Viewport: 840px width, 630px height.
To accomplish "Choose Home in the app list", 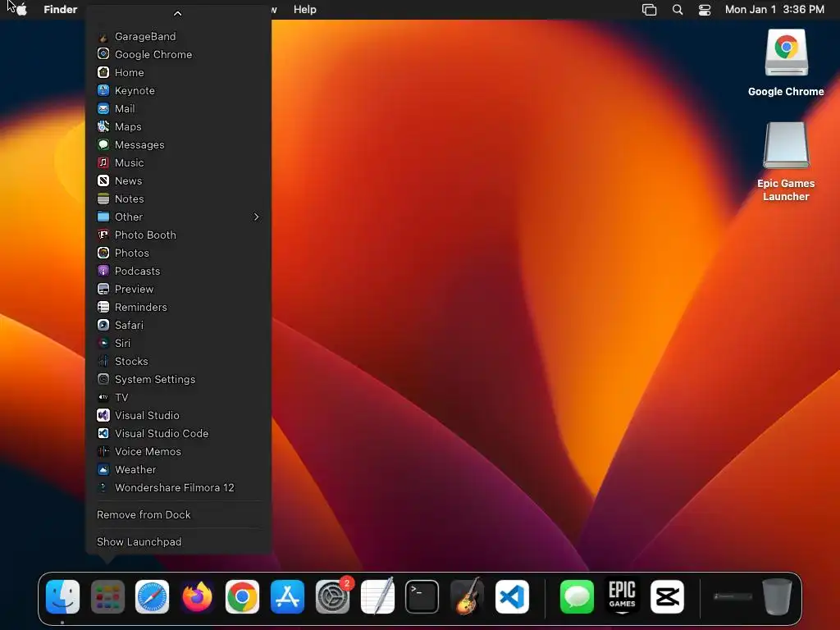I will point(178,72).
